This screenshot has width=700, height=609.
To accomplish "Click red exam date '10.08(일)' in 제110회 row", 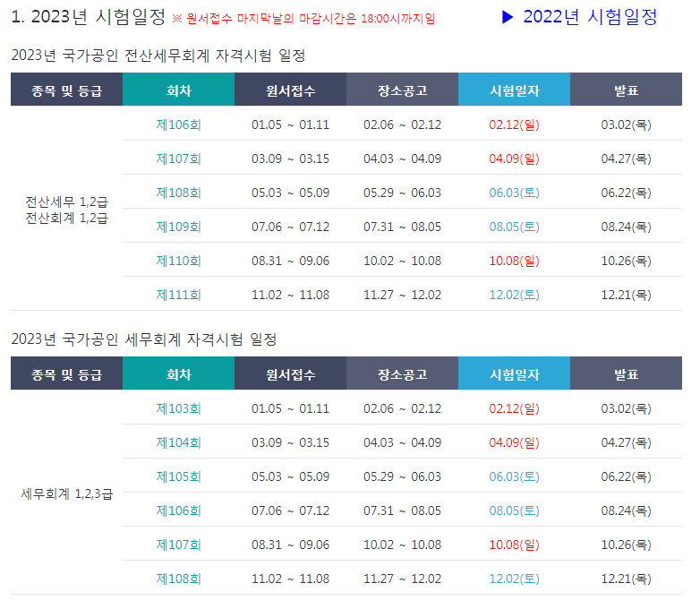I will [x=515, y=261].
